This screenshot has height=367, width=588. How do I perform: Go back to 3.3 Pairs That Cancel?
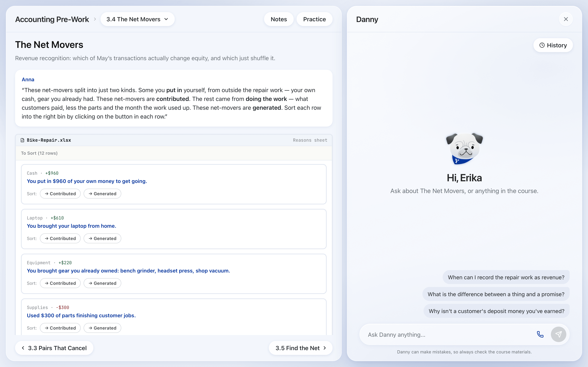54,348
